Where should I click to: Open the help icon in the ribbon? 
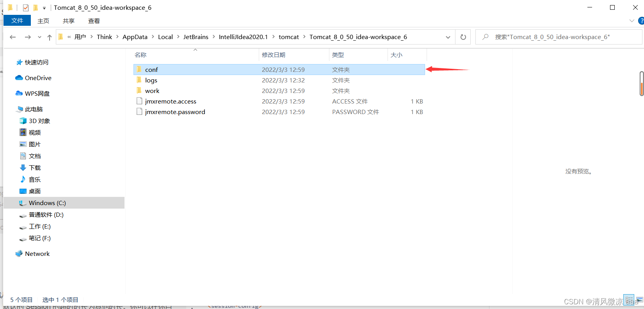point(641,21)
